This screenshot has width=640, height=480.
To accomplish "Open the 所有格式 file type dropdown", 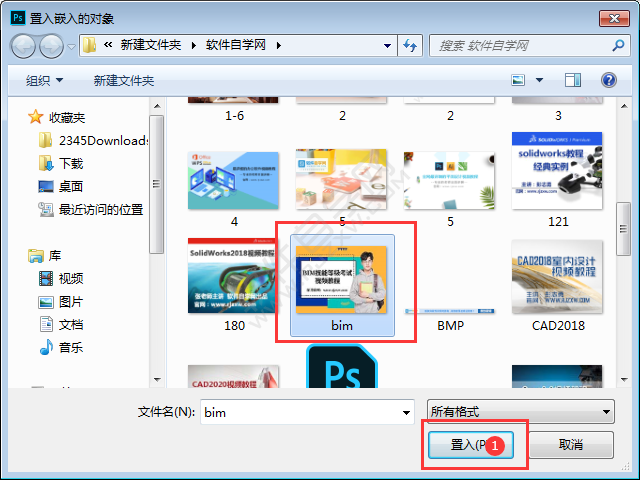I will click(520, 411).
